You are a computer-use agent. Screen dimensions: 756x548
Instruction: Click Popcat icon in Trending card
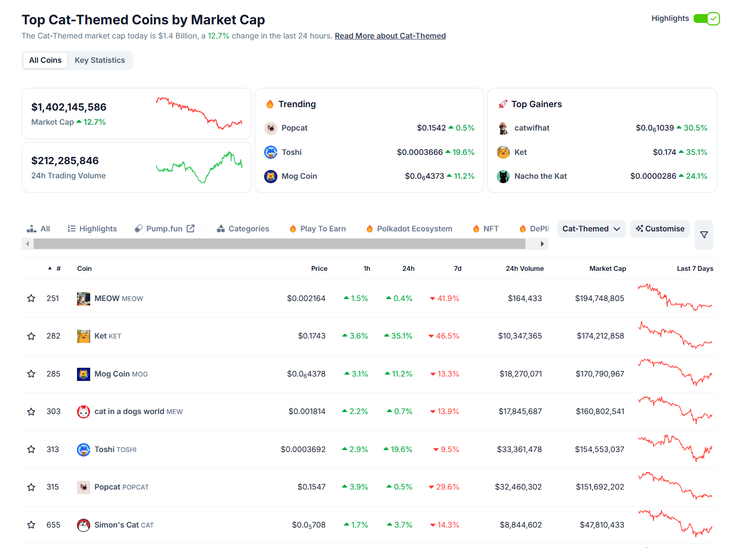tap(271, 128)
